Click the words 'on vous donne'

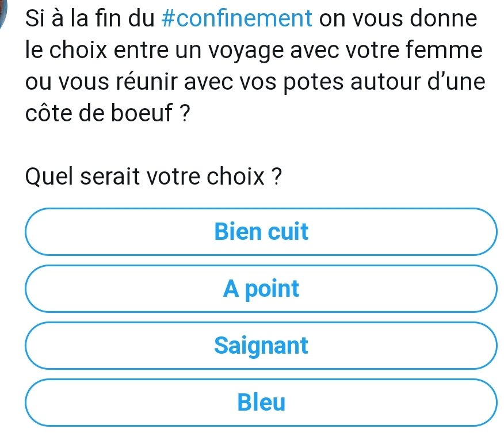tap(398, 18)
